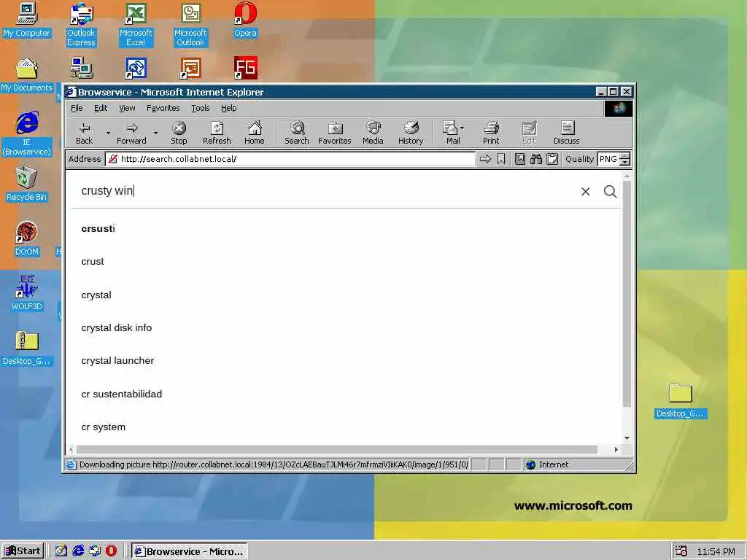Click the vertical scrollbar down arrow
Screen dimensions: 747x560
(x=627, y=438)
